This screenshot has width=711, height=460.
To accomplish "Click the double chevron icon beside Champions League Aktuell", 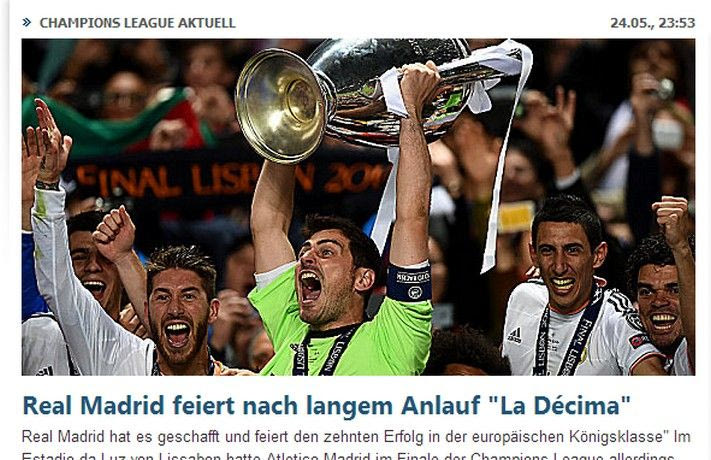I will (27, 22).
